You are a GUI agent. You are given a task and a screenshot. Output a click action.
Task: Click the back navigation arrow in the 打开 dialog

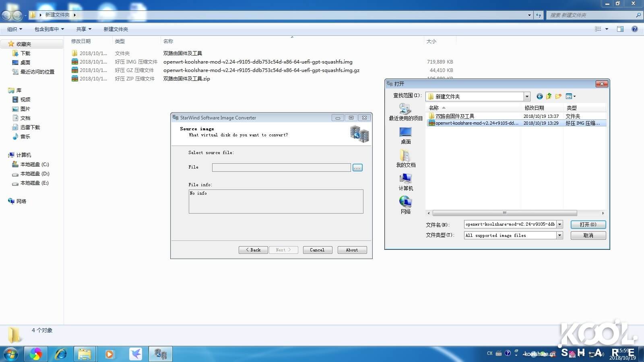coord(539,96)
